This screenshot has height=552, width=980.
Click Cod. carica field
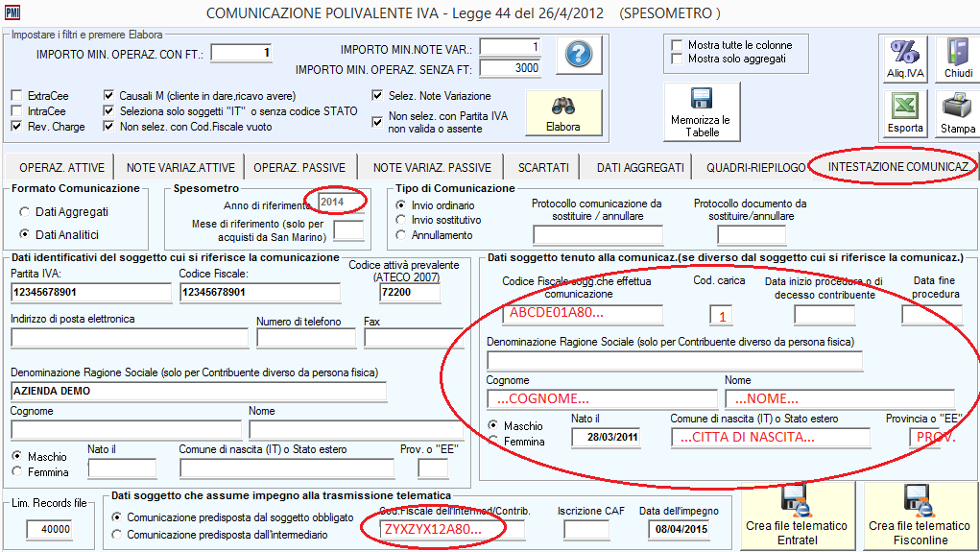(721, 315)
